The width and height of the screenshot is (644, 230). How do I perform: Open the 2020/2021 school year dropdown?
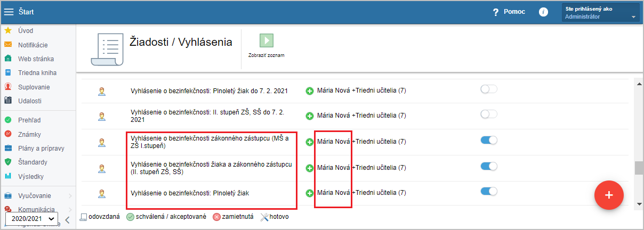tap(31, 219)
